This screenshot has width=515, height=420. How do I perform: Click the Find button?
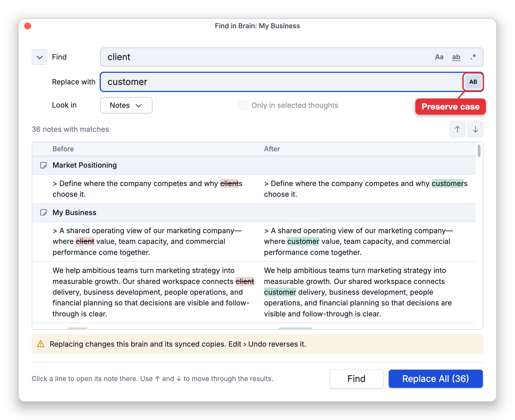(x=356, y=379)
